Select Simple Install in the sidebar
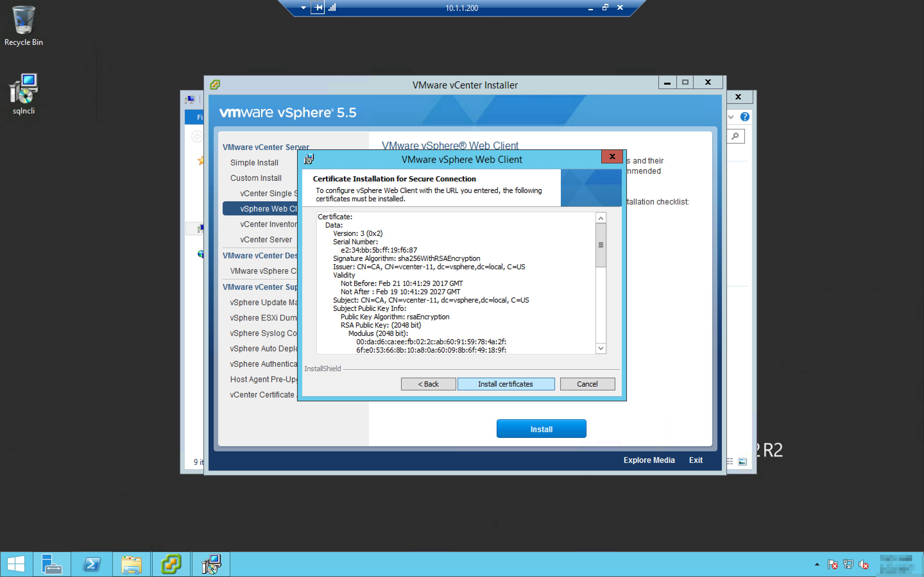Screen dimensions: 924x577 coord(254,163)
